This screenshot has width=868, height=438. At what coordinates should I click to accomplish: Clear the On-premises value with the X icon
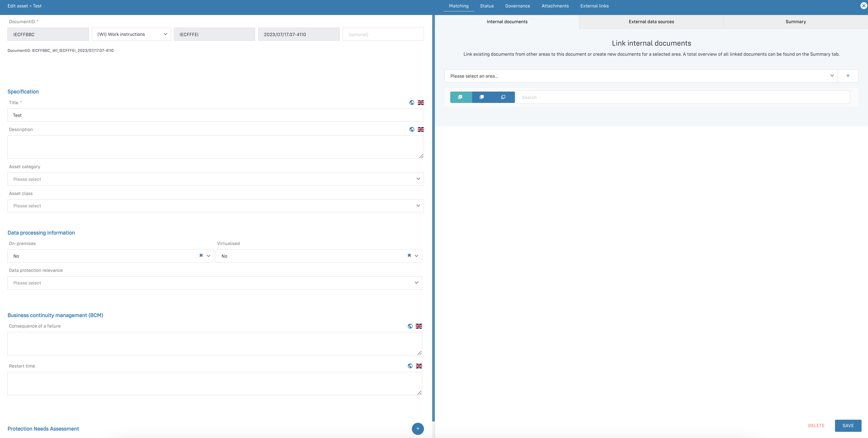201,256
